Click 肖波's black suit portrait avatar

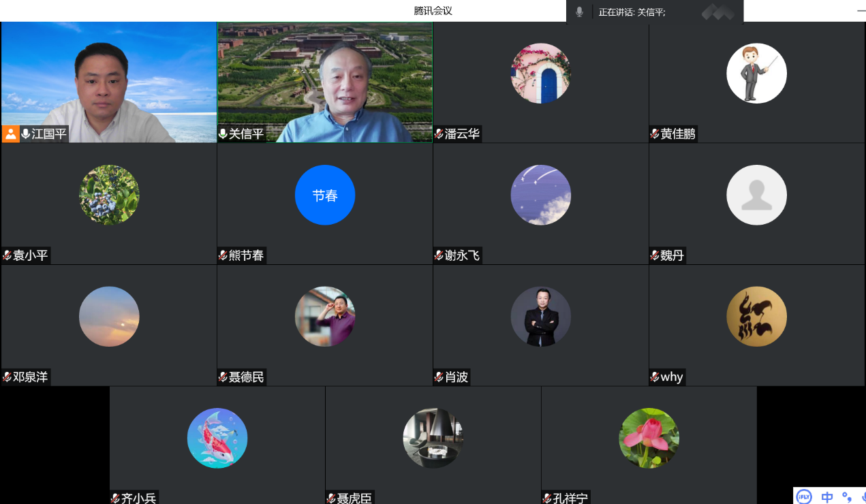pyautogui.click(x=541, y=317)
